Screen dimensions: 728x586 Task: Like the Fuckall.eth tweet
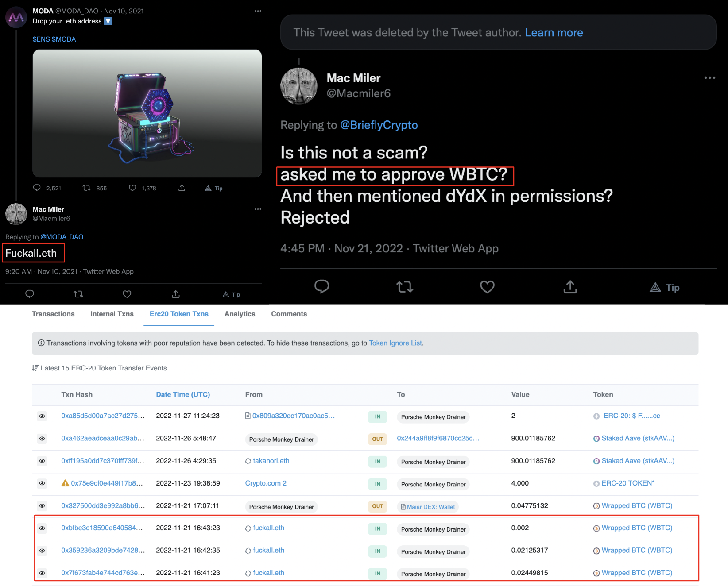click(127, 294)
